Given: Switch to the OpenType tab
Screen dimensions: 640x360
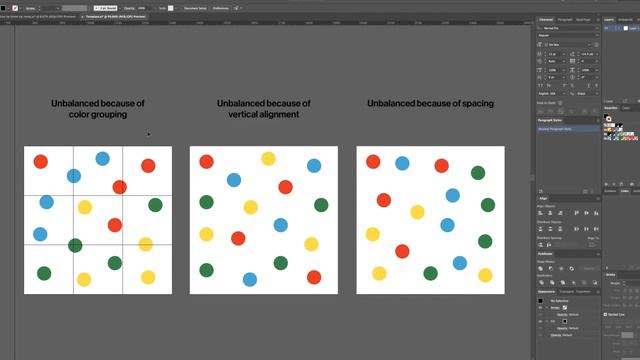Looking at the screenshot, I should (x=583, y=20).
